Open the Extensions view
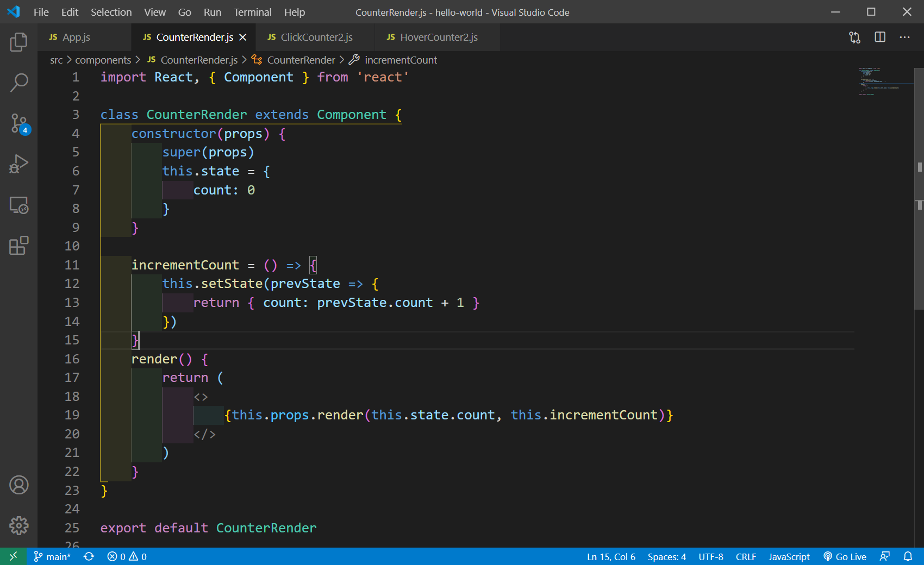Image resolution: width=924 pixels, height=565 pixels. point(18,246)
